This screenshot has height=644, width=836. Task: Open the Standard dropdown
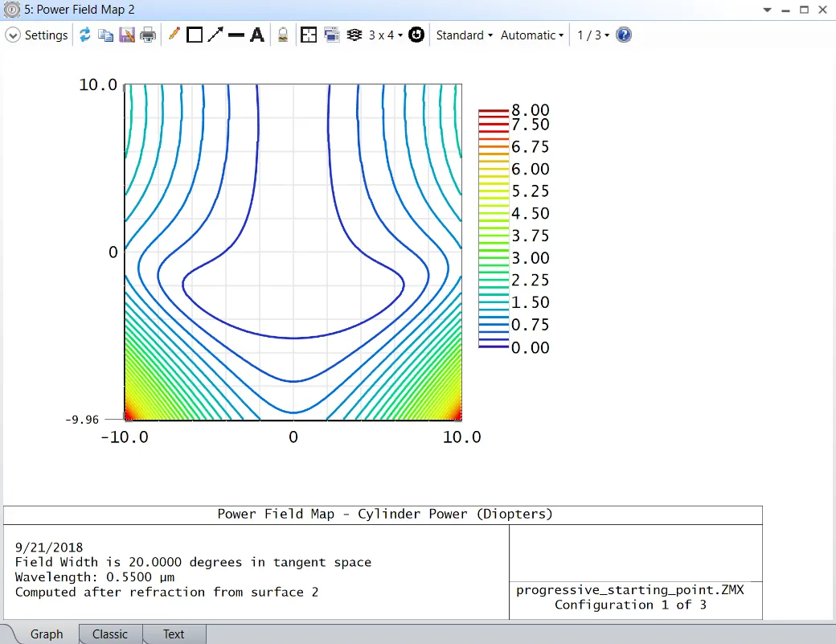point(464,35)
